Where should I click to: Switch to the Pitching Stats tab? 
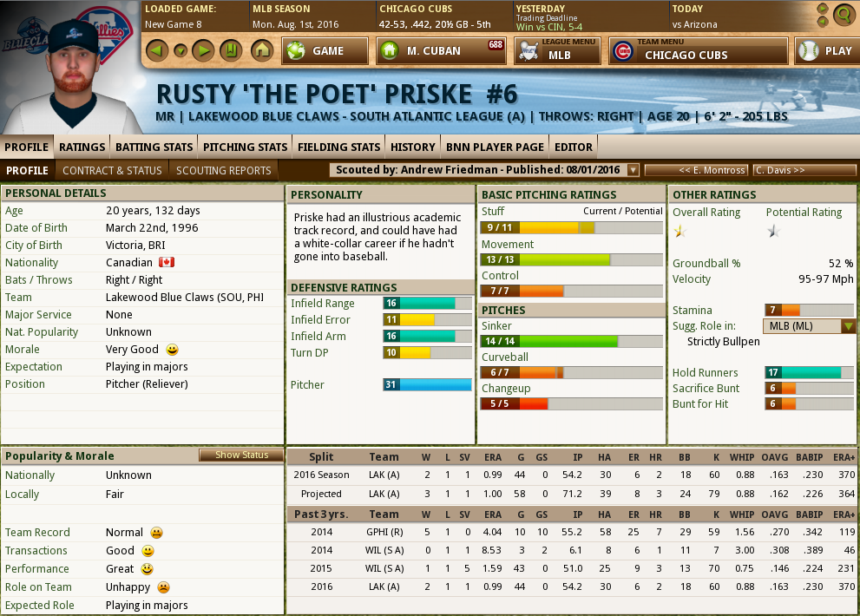click(x=245, y=147)
